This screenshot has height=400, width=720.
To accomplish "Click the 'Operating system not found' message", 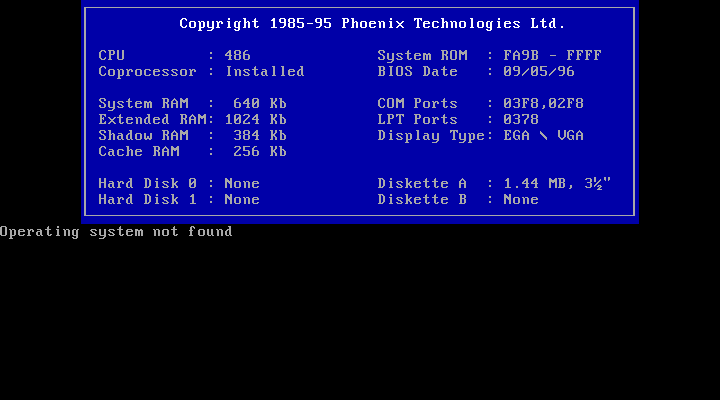I will tap(116, 231).
